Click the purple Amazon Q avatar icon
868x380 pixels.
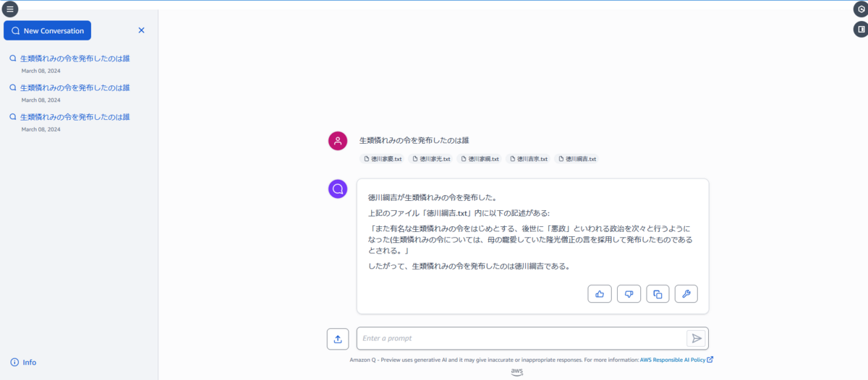[x=338, y=189]
